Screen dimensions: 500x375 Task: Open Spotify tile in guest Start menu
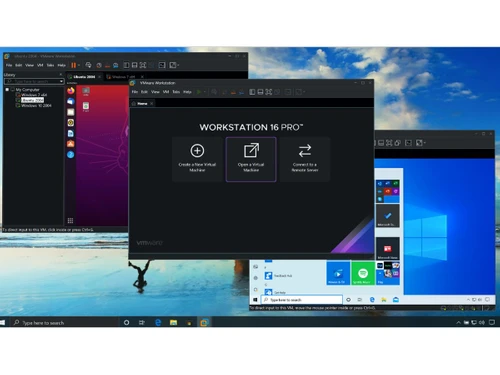(x=363, y=273)
